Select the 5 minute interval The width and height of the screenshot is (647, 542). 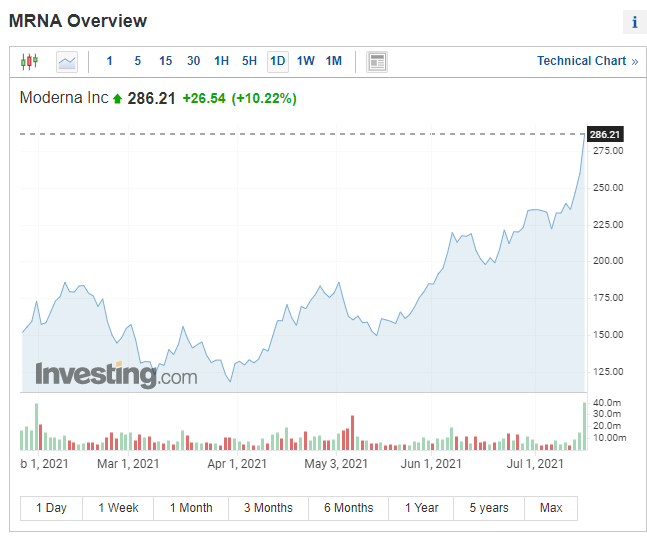[137, 61]
